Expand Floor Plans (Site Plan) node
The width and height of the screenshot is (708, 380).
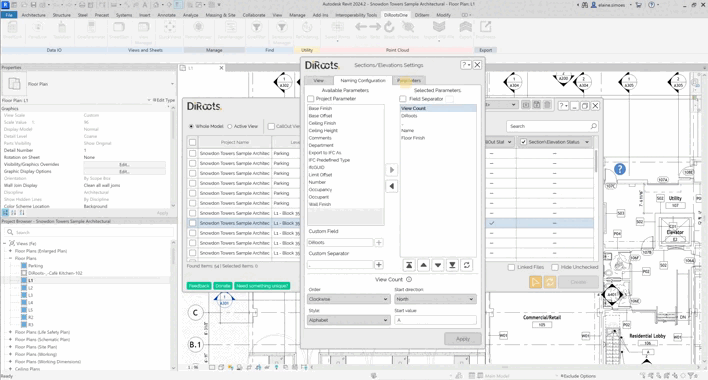[10, 347]
